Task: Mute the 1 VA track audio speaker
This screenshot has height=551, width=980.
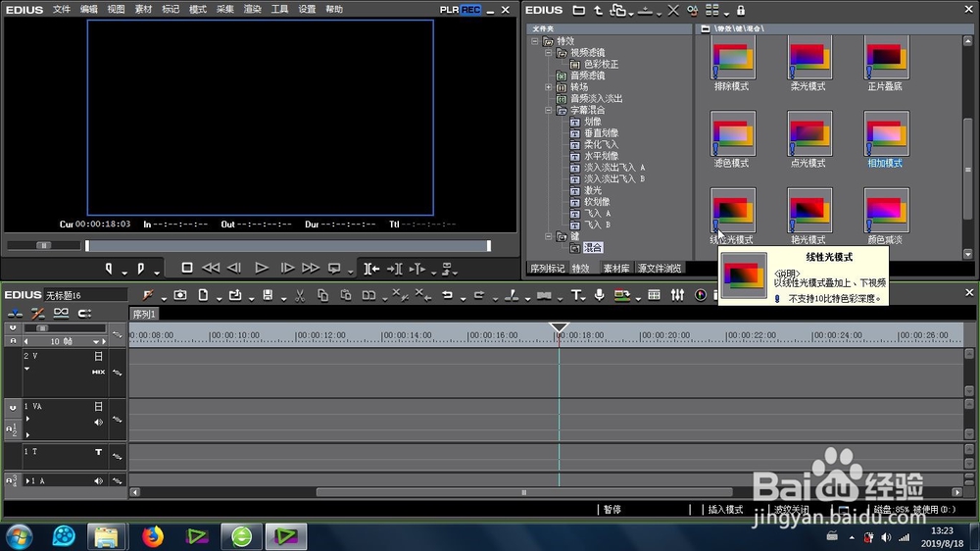Action: pyautogui.click(x=98, y=423)
